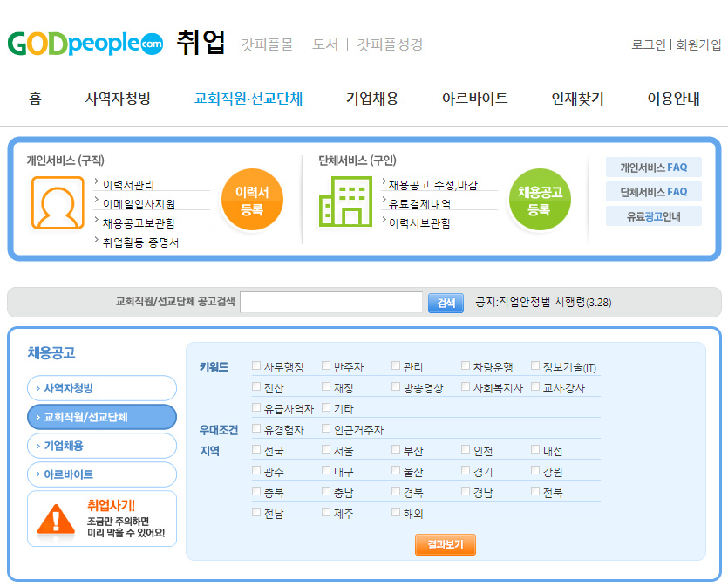Screen dimensions: 728x587
Task: Click the 유료광고안내 button
Action: click(654, 216)
